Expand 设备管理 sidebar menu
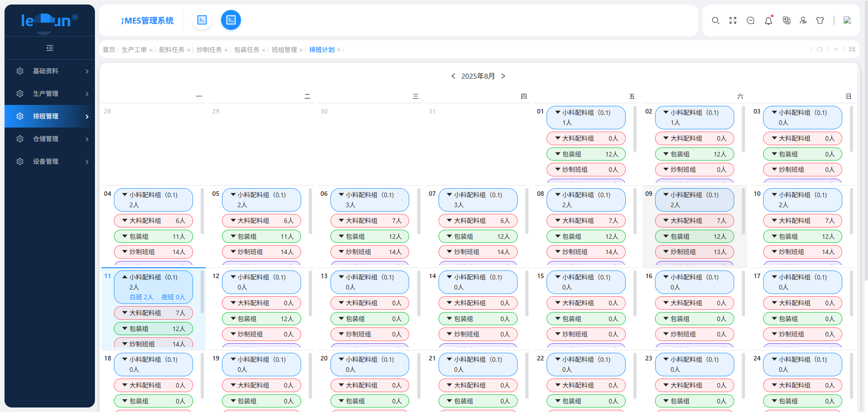 [50, 161]
